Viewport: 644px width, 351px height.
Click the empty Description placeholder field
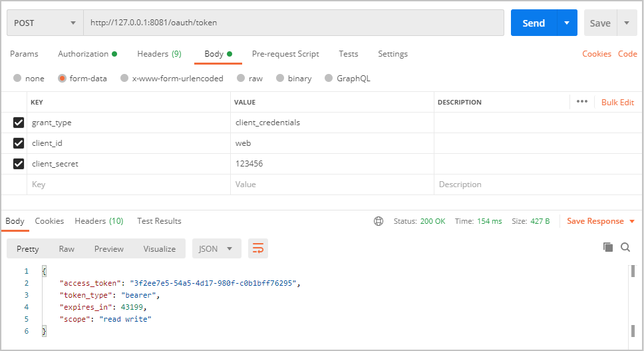click(x=538, y=184)
